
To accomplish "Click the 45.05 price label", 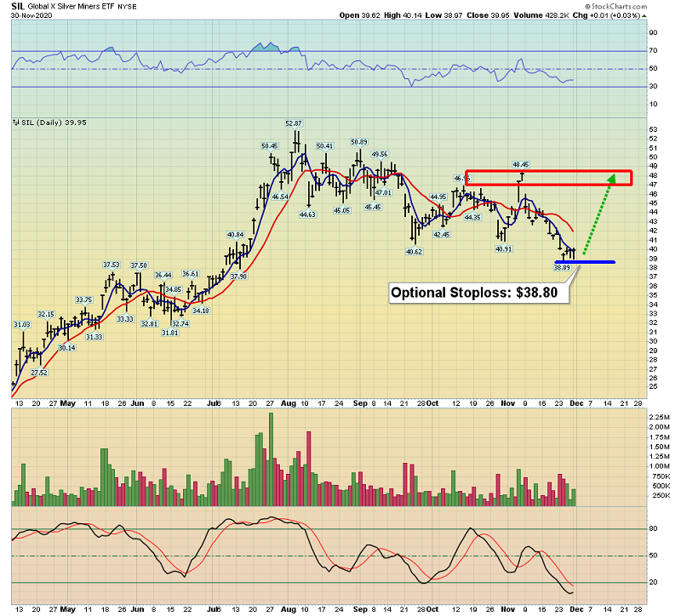I will (342, 210).
